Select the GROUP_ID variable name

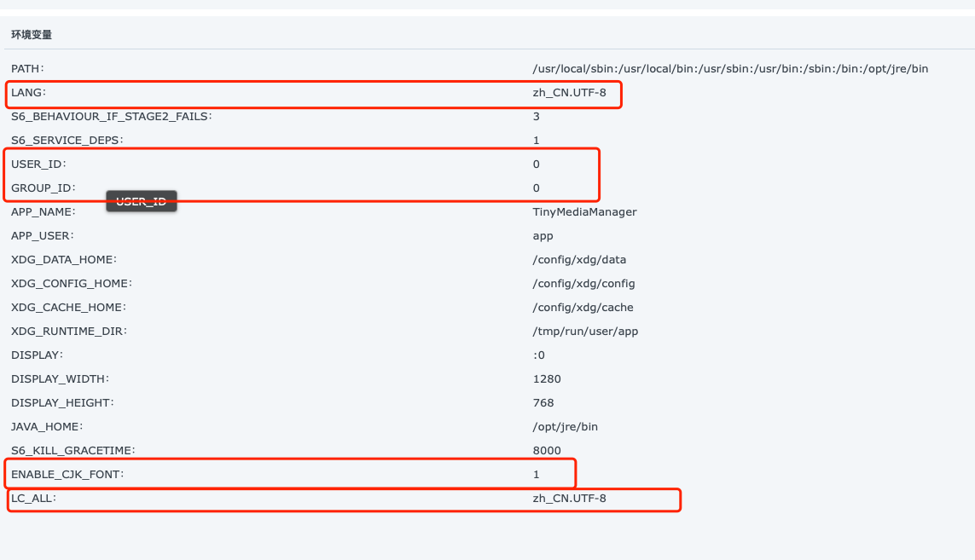pos(43,188)
